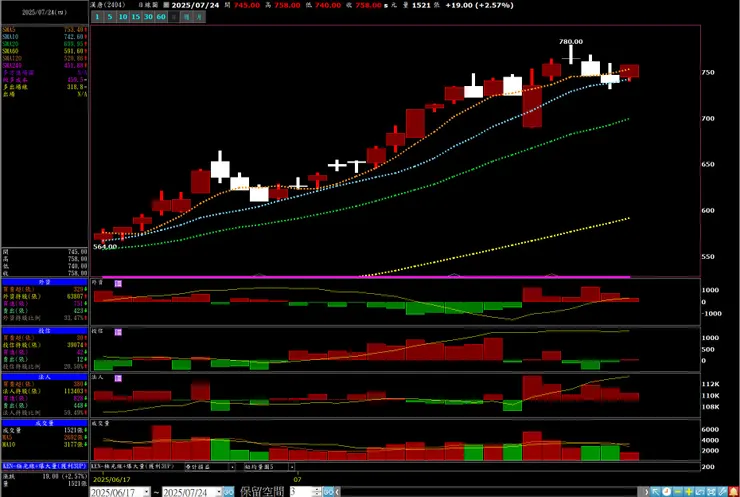The height and width of the screenshot is (497, 740).
Task: Select the 1-minute timeframe button
Action: click(97, 17)
